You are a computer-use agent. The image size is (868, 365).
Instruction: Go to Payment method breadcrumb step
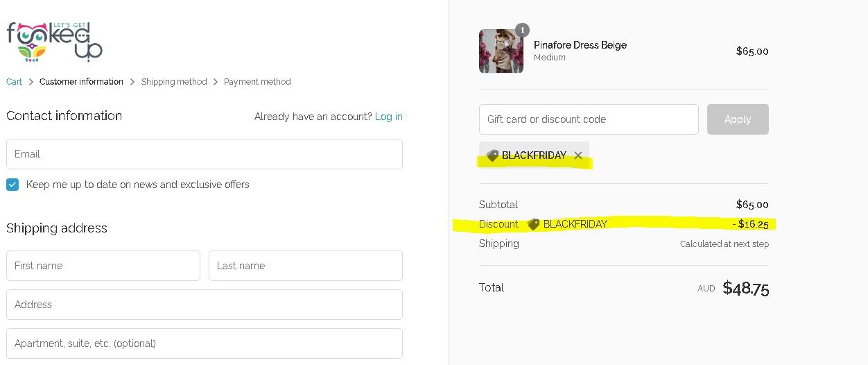pos(257,82)
